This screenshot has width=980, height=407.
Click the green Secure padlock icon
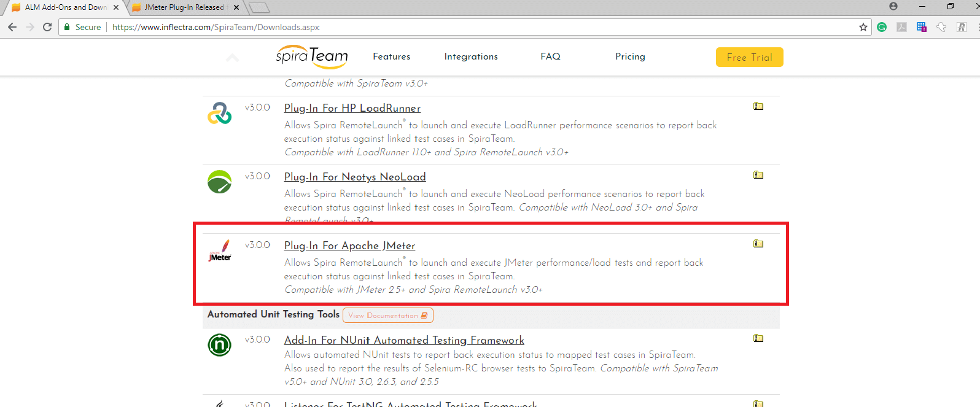[x=67, y=27]
